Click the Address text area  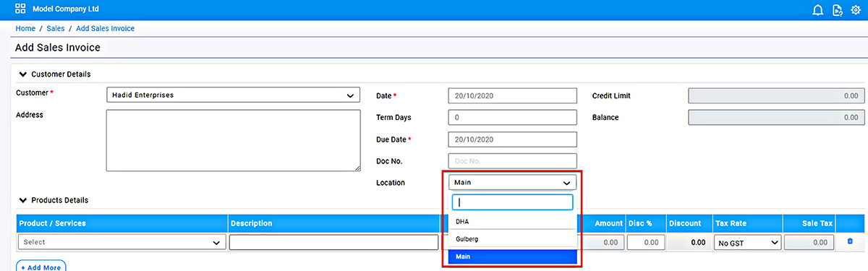(x=233, y=140)
